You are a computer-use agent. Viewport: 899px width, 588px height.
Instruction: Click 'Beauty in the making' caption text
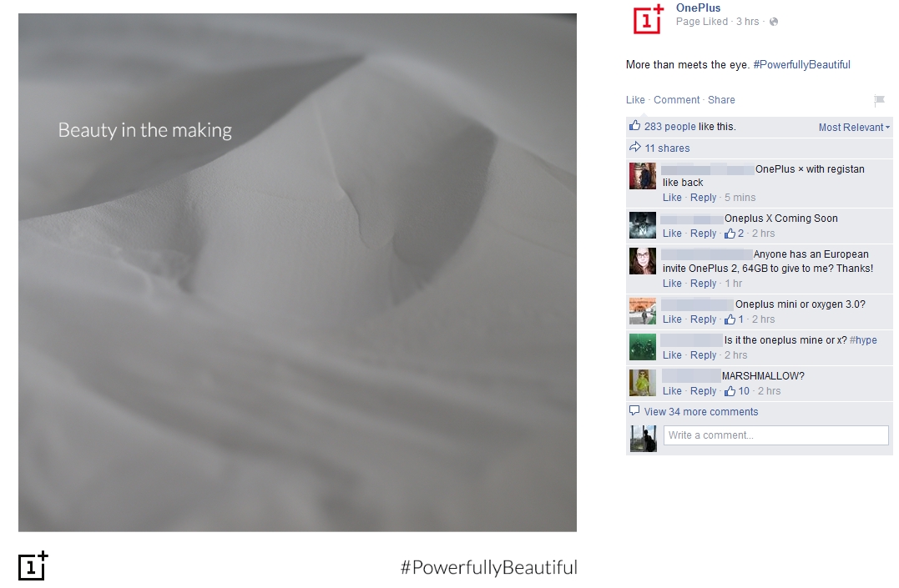145,131
